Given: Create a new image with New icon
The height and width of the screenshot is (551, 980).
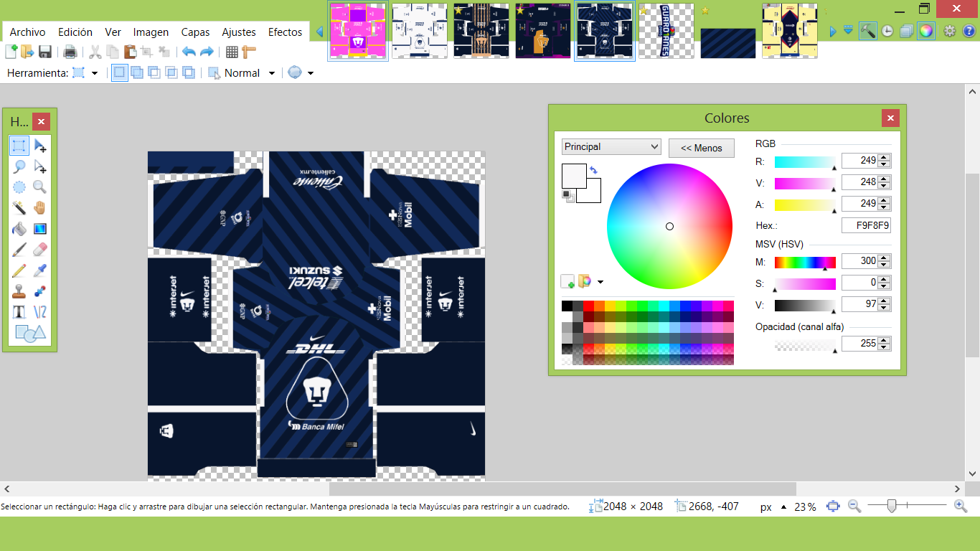Looking at the screenshot, I should click(x=11, y=52).
